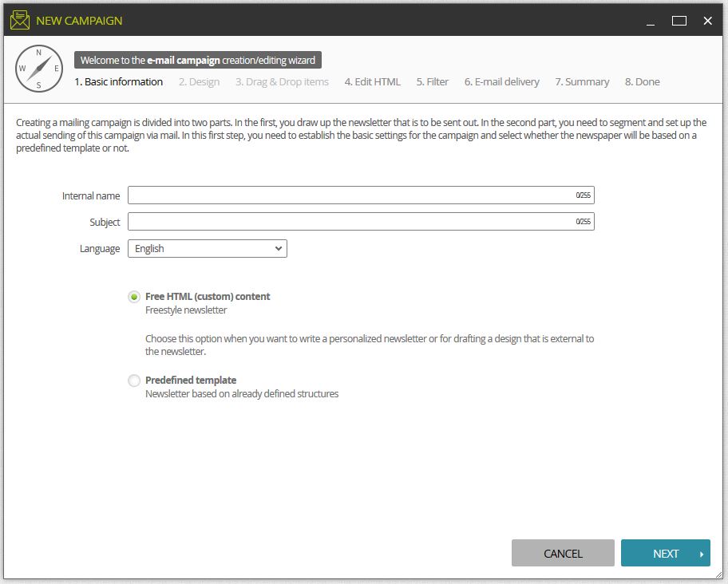Open the Language dropdown showing English
728x584 pixels.
click(x=208, y=249)
